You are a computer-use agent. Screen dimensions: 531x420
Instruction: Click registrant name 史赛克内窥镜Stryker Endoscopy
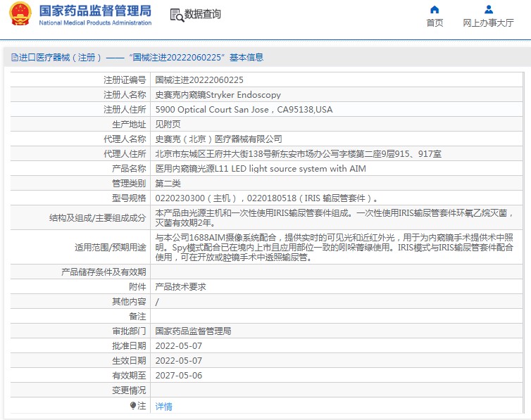click(x=218, y=95)
